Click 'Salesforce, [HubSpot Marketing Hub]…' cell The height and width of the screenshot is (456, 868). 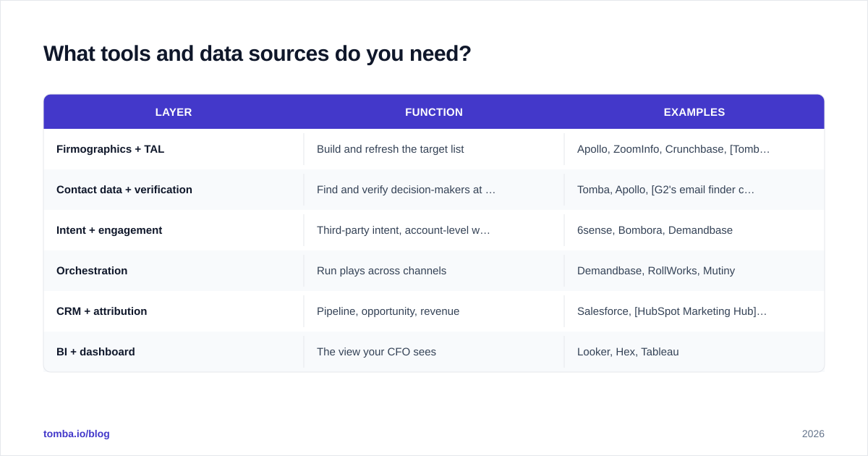point(694,311)
